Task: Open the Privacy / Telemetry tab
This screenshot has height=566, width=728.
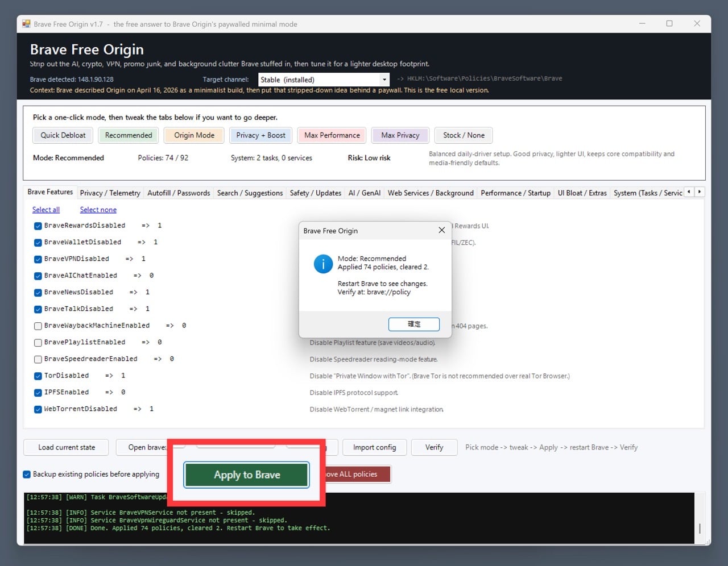Action: (110, 193)
